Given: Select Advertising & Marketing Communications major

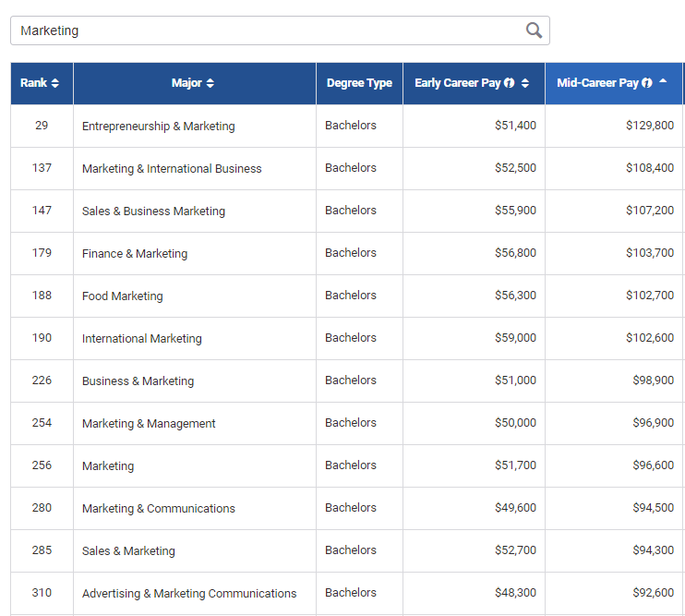Looking at the screenshot, I should (x=189, y=594).
